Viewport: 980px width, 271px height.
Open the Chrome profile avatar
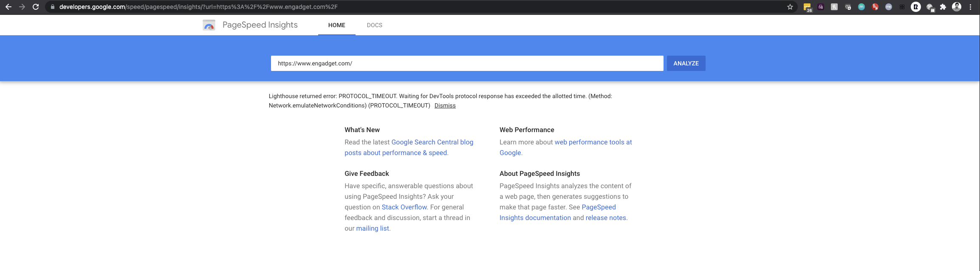point(957,7)
